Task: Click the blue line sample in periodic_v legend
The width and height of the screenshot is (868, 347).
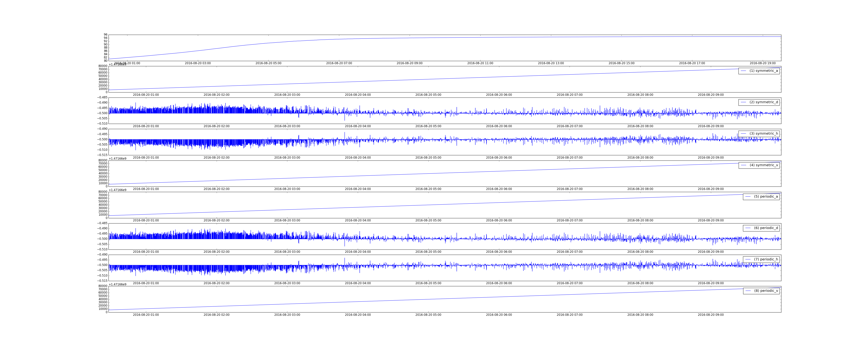Action: click(748, 291)
